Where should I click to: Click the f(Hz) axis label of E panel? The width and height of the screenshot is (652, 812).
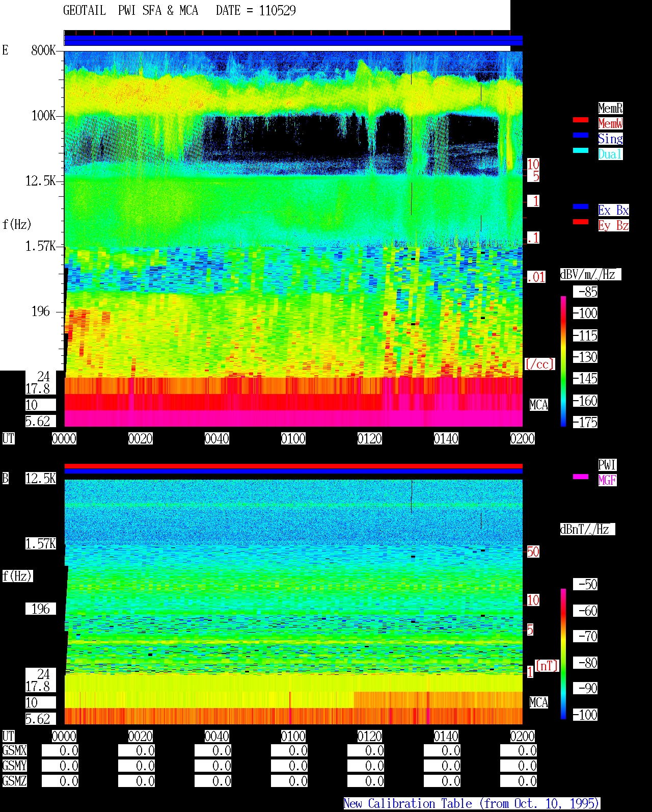pos(17,224)
